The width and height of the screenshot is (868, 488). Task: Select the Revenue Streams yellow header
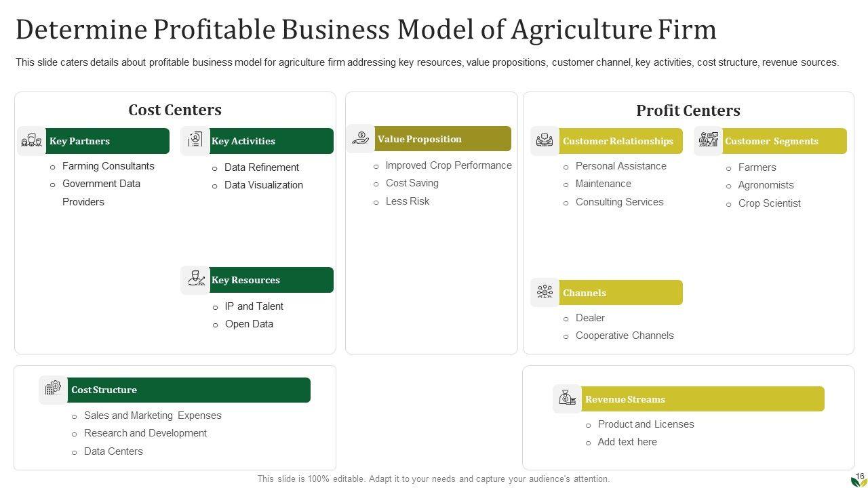click(701, 399)
